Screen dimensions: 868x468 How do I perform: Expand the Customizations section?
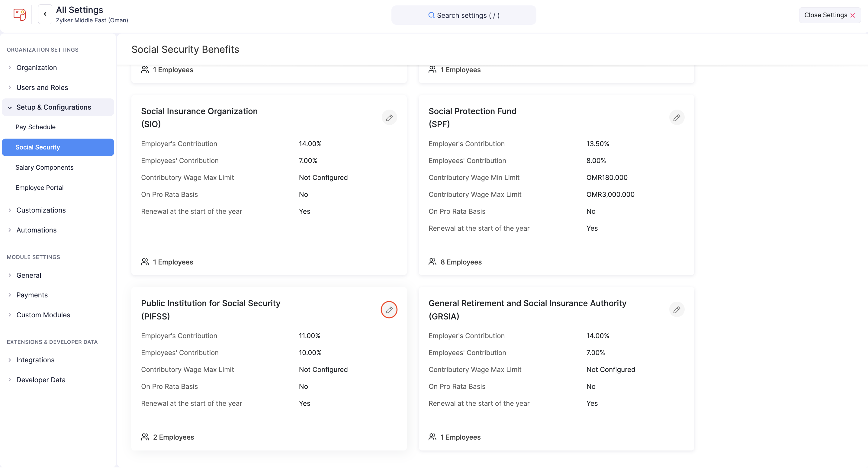click(41, 210)
